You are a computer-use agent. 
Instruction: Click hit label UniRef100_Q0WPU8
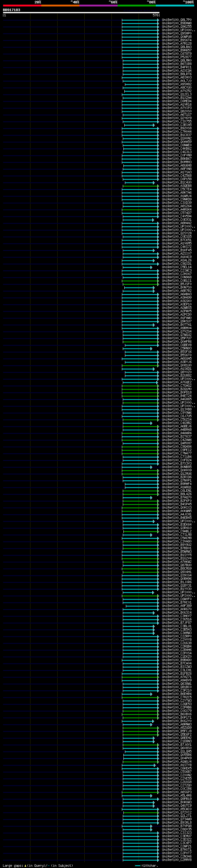[176, 37]
